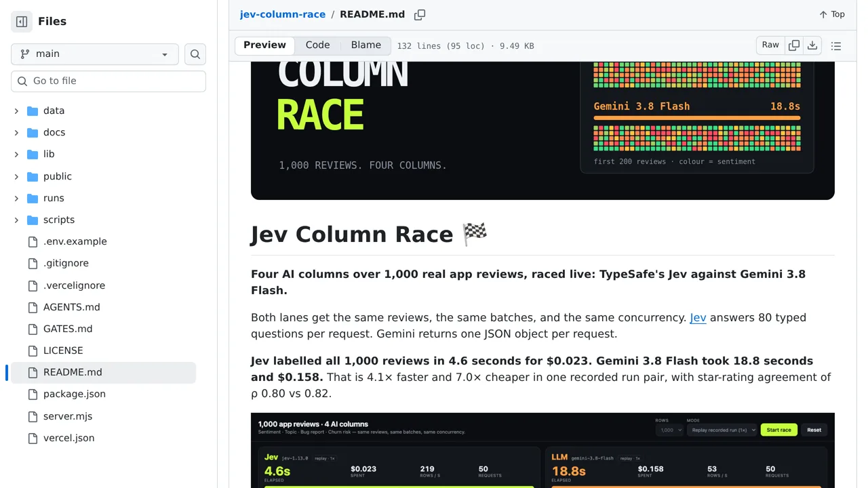Click the data folder icon
This screenshot has width=868, height=488.
(x=33, y=110)
